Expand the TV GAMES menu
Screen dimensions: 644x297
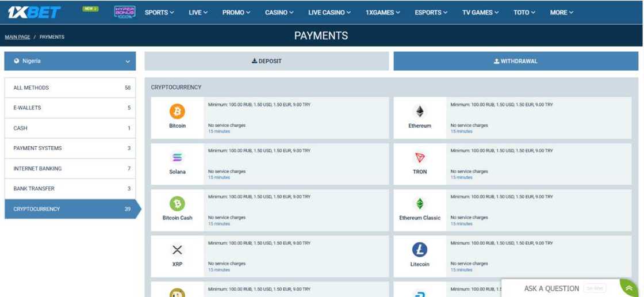pos(481,12)
